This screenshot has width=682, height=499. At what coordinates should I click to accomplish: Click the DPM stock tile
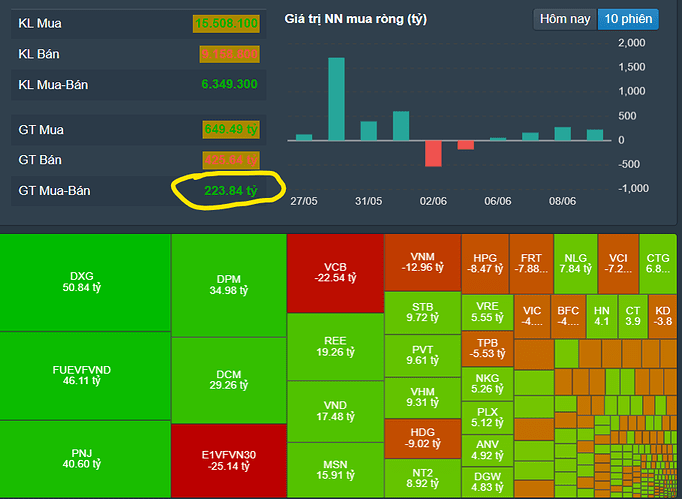point(228,283)
